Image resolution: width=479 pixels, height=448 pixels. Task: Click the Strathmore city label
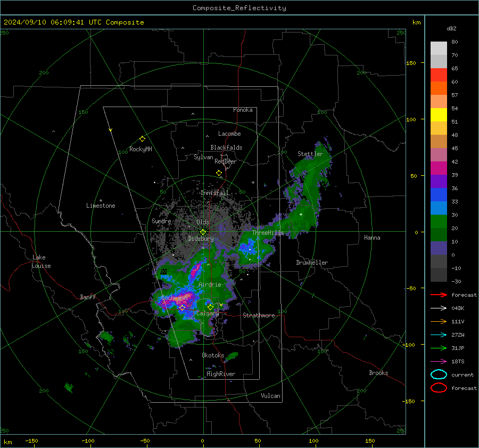point(259,315)
